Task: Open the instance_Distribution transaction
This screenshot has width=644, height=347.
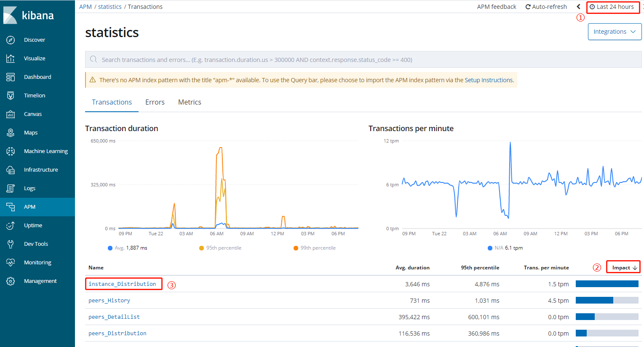Action: pos(122,284)
